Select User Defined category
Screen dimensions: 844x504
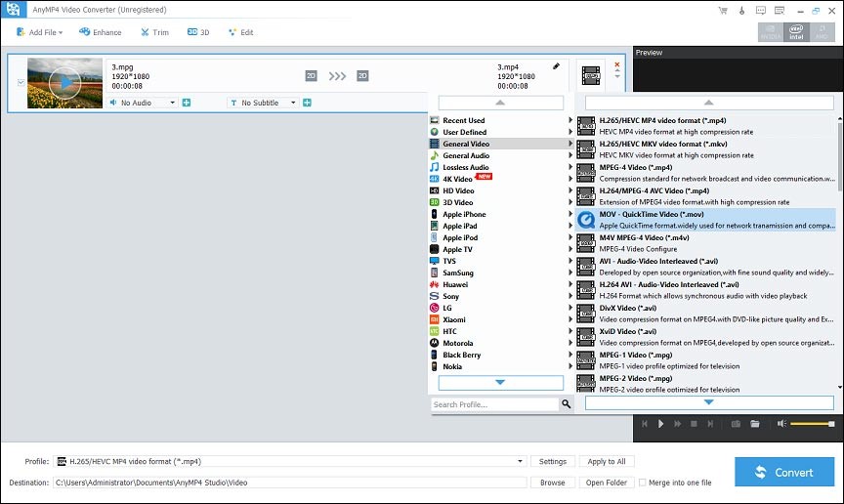pyautogui.click(x=500, y=132)
